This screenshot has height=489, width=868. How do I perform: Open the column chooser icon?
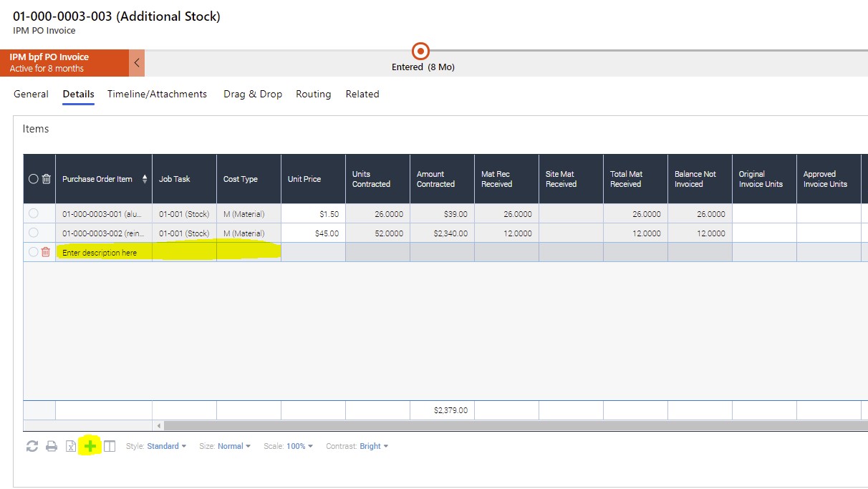[x=110, y=446]
